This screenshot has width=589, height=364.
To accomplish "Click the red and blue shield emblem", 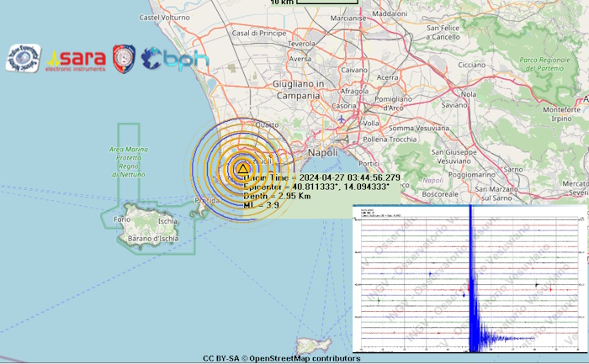I will pos(124,58).
